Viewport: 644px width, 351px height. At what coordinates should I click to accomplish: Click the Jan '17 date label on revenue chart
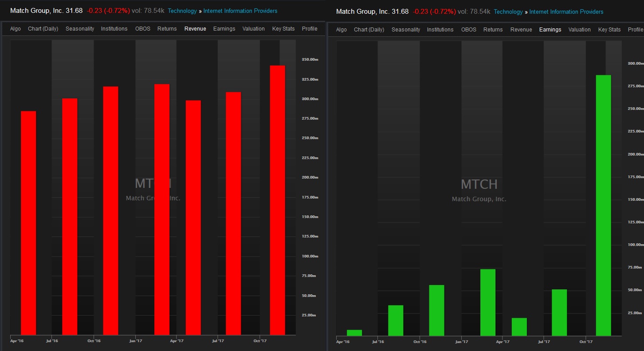[135, 341]
